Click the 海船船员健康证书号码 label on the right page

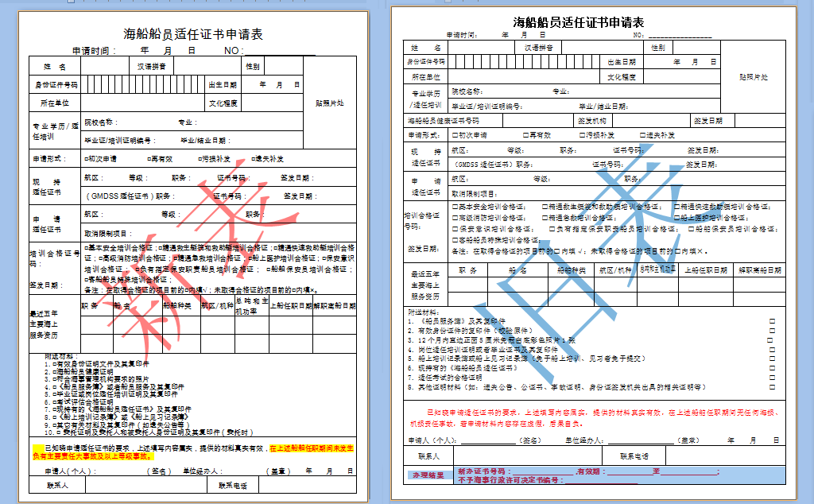pos(443,121)
